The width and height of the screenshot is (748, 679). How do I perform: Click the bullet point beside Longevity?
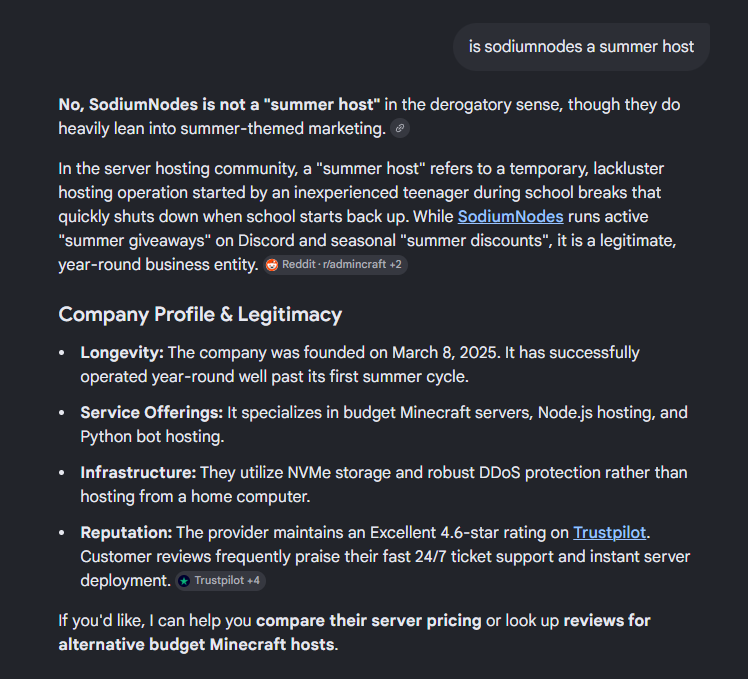(x=62, y=353)
